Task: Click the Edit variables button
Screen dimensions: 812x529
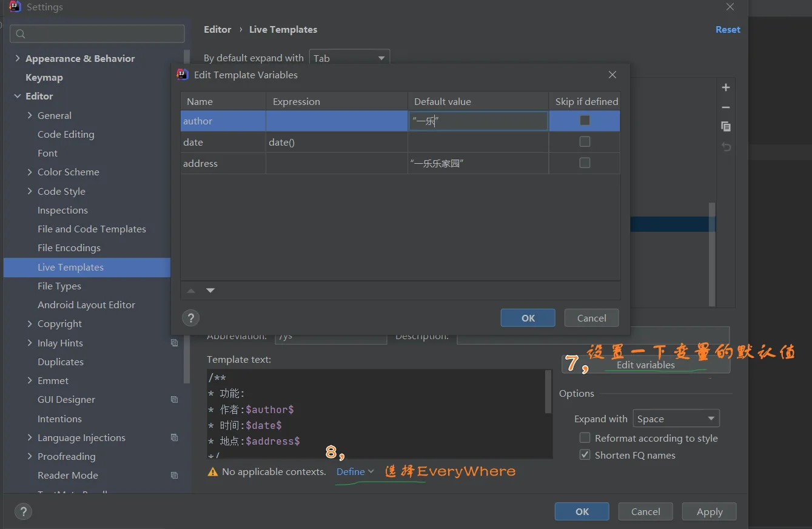Action: tap(646, 365)
